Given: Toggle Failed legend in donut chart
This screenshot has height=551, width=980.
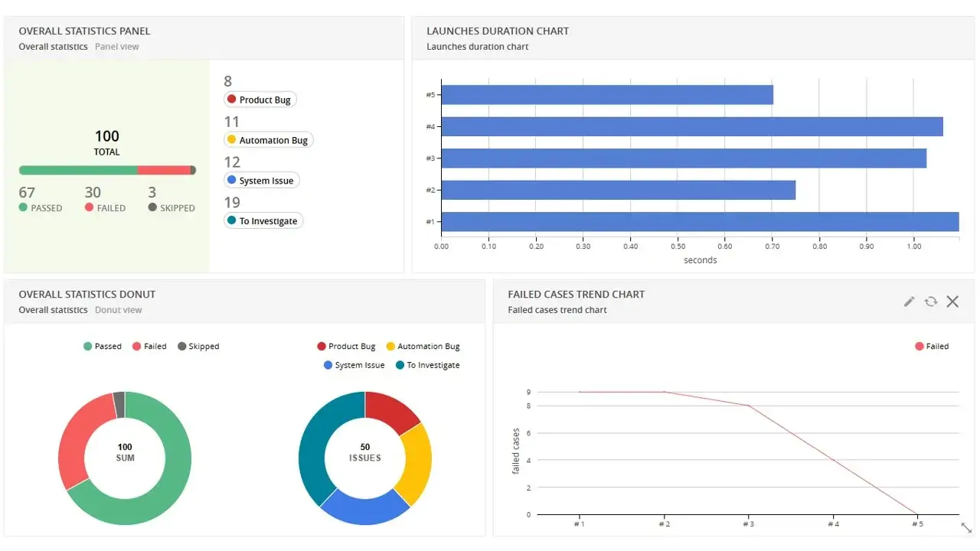Looking at the screenshot, I should click(149, 347).
